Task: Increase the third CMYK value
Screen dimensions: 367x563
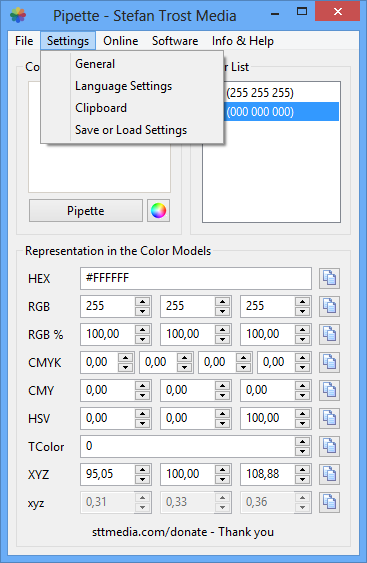Action: 243,358
